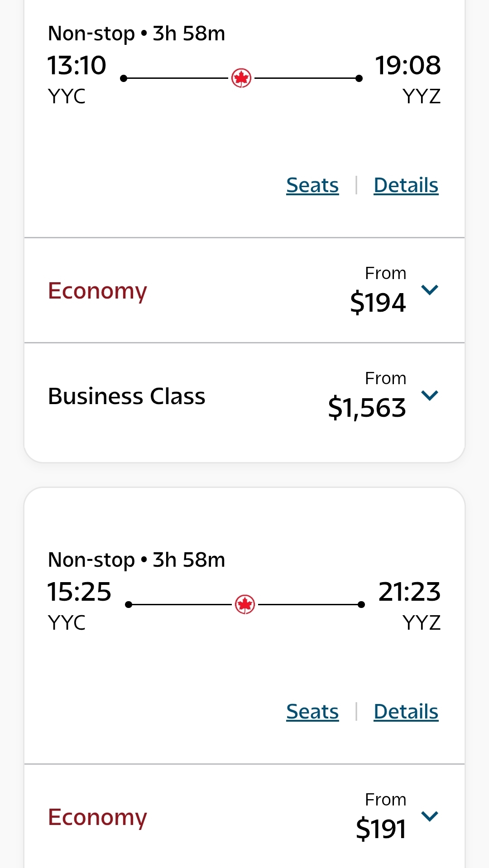Select Economy label on 13:10 flight
Image resolution: width=489 pixels, height=868 pixels.
tap(97, 291)
